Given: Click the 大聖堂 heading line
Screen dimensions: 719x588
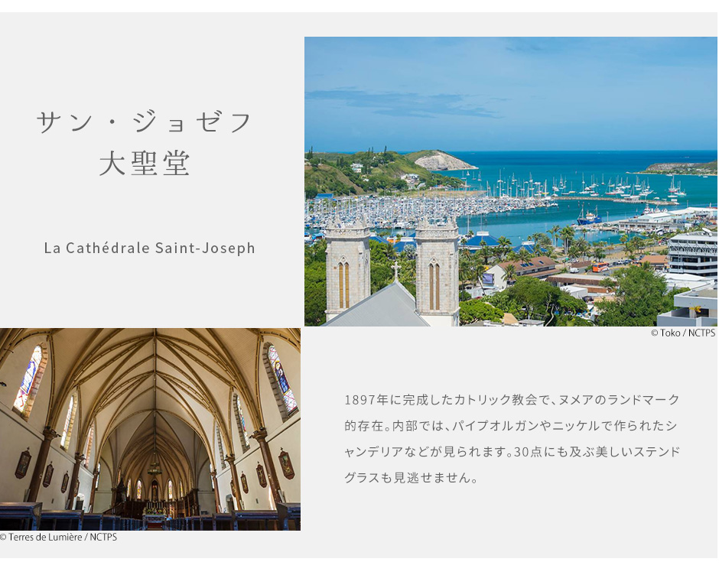Looking at the screenshot, I should [145, 164].
